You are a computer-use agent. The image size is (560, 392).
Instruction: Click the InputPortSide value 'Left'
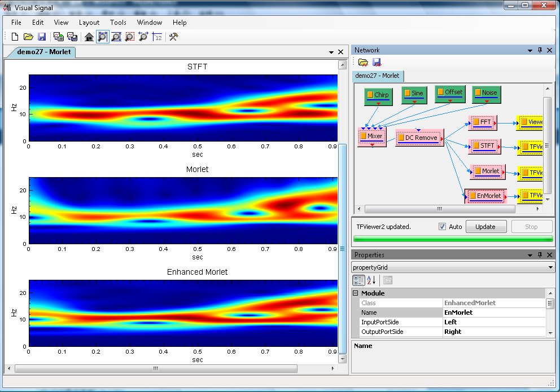point(493,322)
